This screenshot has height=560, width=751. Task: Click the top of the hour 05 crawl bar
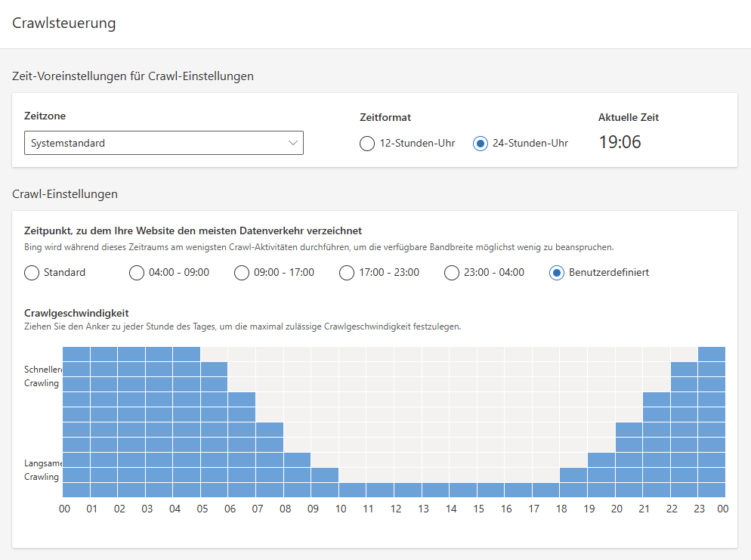[x=214, y=370]
